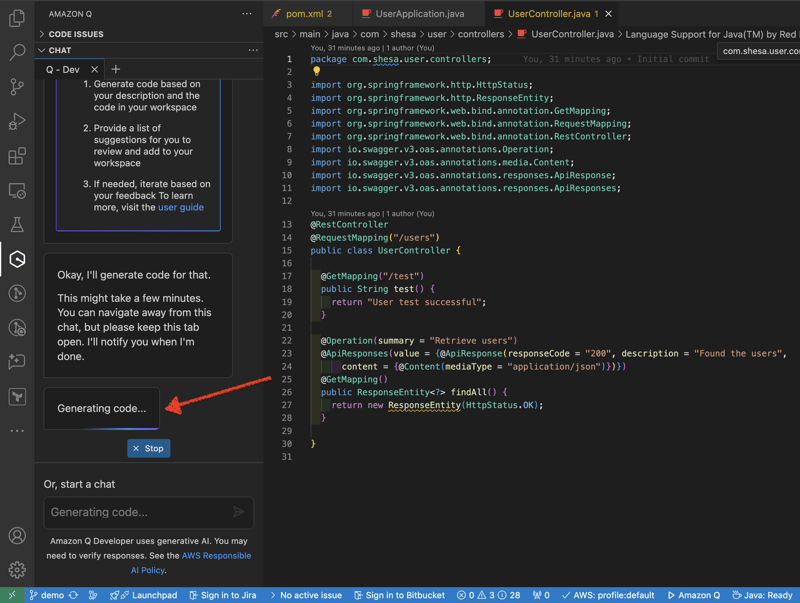The width and height of the screenshot is (800, 603).
Task: Open the Extensions view icon
Action: point(17,156)
